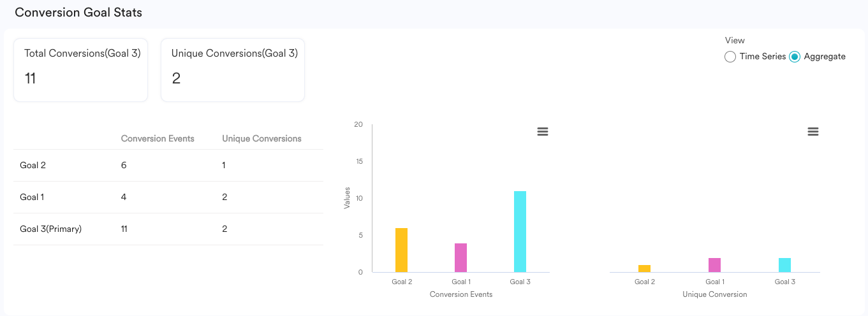868x316 pixels.
Task: Click the pink Goal 1 Conversion Events bar
Action: click(460, 257)
